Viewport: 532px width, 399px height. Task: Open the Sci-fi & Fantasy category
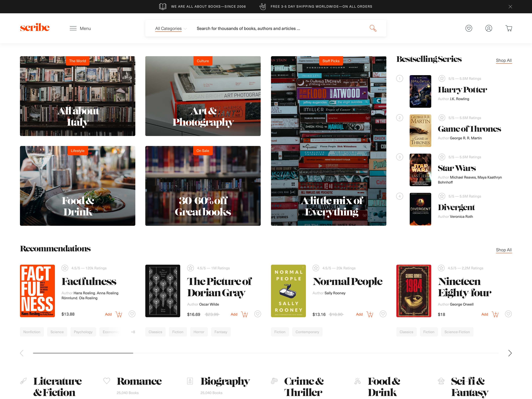[x=470, y=387]
